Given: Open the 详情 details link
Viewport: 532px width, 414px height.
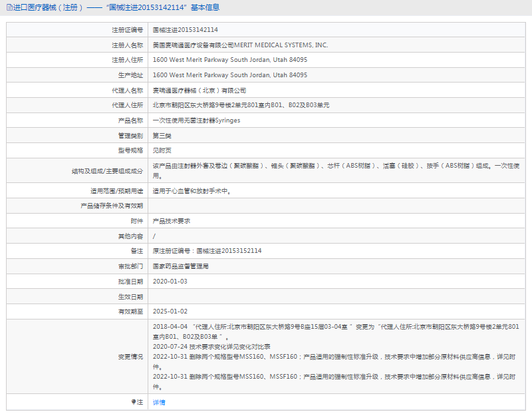Looking at the screenshot, I should click(159, 402).
